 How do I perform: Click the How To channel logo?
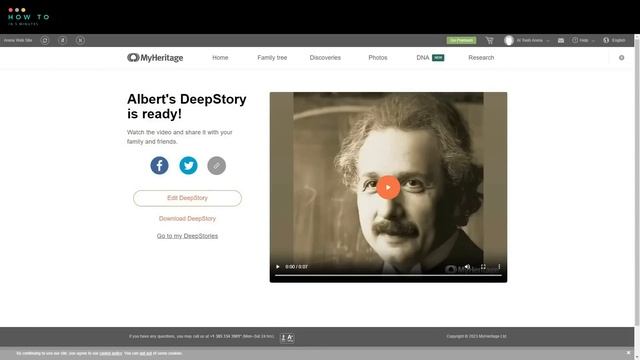click(29, 17)
